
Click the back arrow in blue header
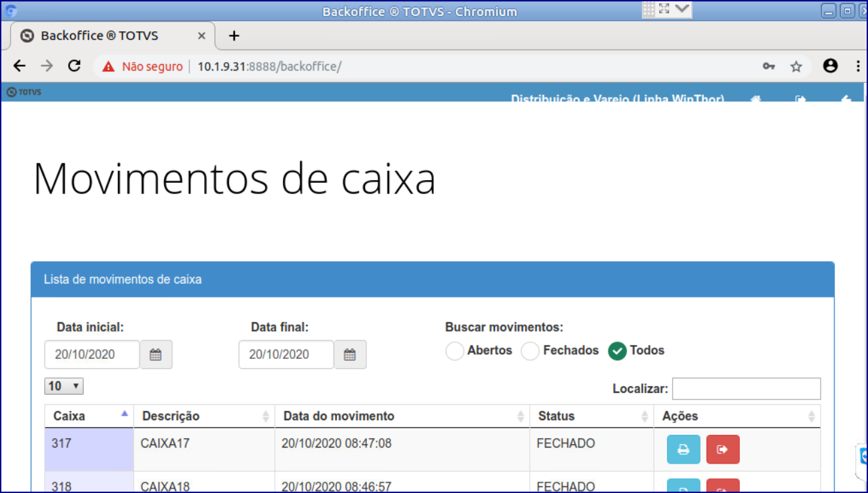coord(846,99)
